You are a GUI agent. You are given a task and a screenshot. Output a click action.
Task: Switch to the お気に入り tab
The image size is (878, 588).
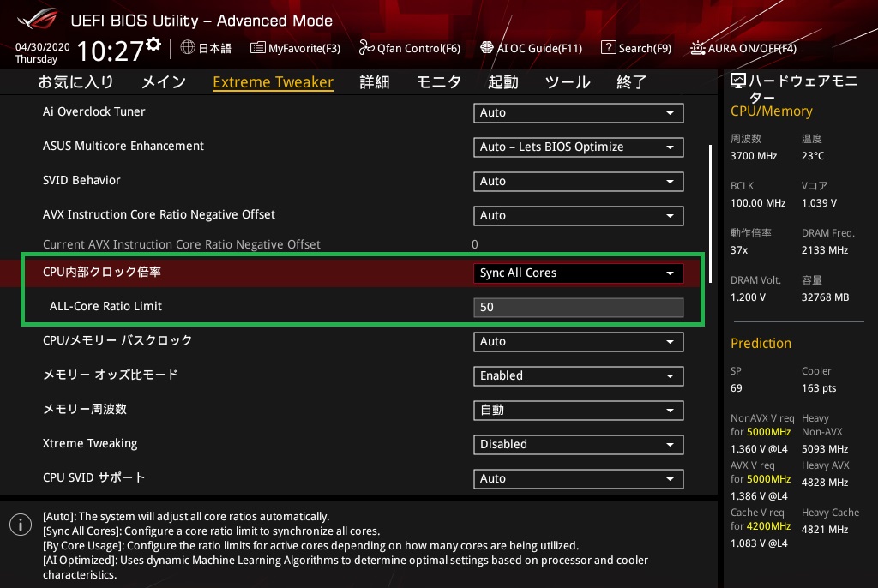point(75,81)
